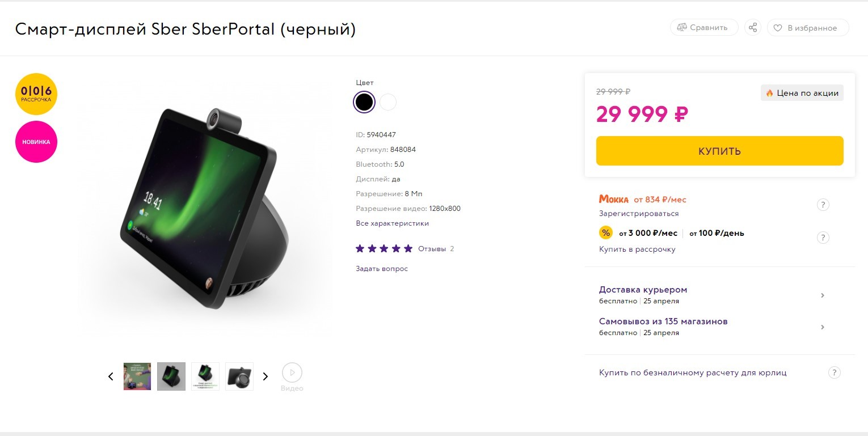The height and width of the screenshot is (436, 868).
Task: Open the first product thumbnail image
Action: (x=137, y=376)
